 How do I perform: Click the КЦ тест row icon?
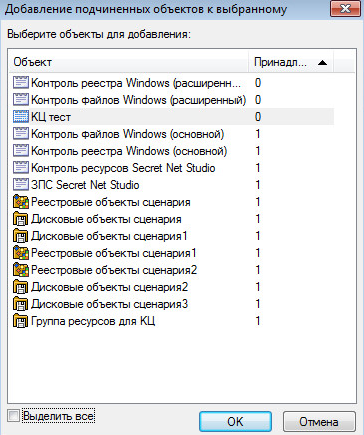click(21, 117)
